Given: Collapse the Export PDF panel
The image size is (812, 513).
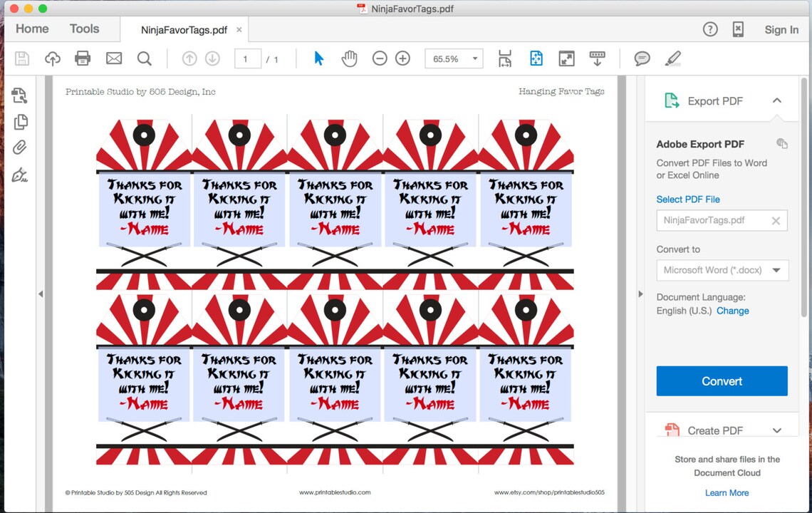Looking at the screenshot, I should (777, 100).
